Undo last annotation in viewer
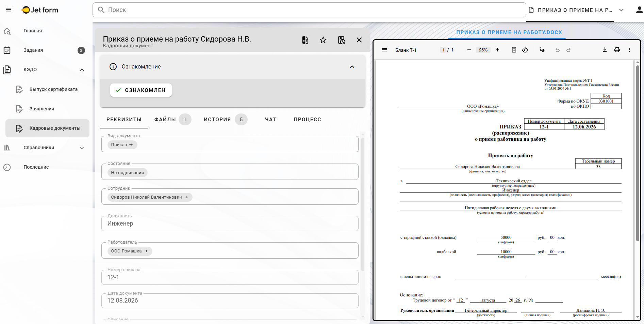Viewport: 644px width, 324px height. click(x=558, y=50)
